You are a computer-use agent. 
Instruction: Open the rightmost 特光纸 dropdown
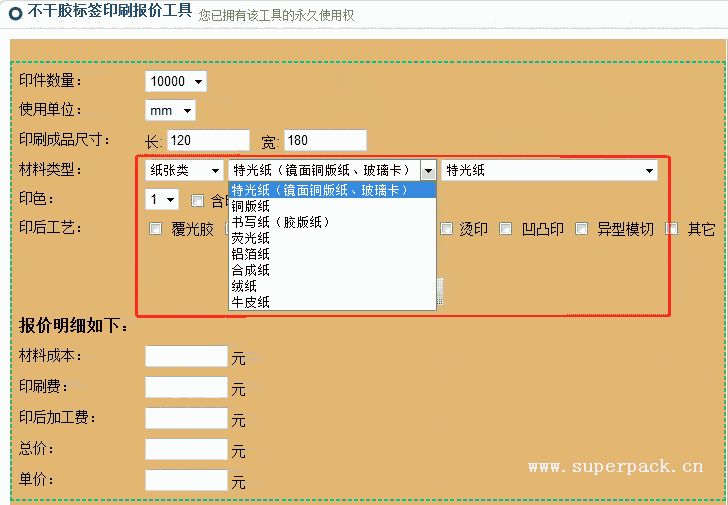pos(549,171)
